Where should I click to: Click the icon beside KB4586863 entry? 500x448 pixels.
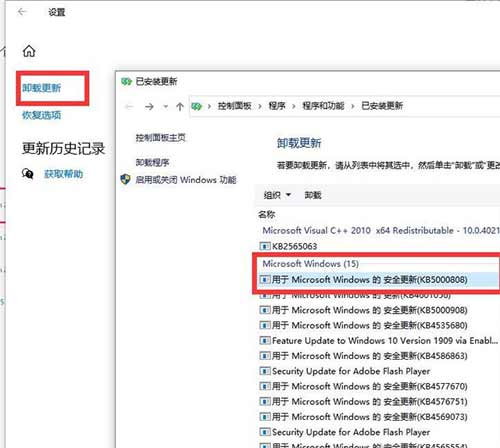click(x=265, y=356)
